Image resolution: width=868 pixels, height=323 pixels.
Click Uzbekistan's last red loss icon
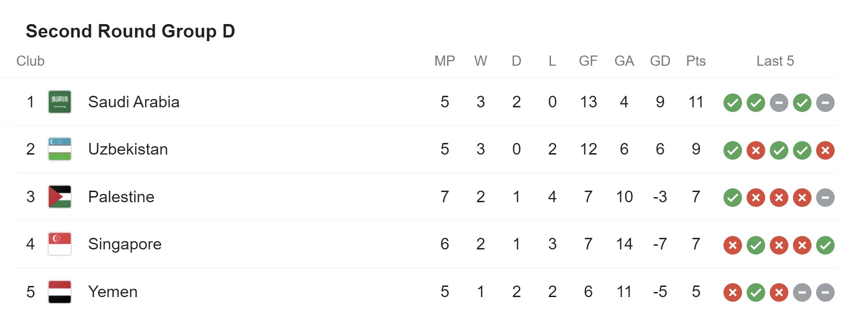pyautogui.click(x=825, y=150)
